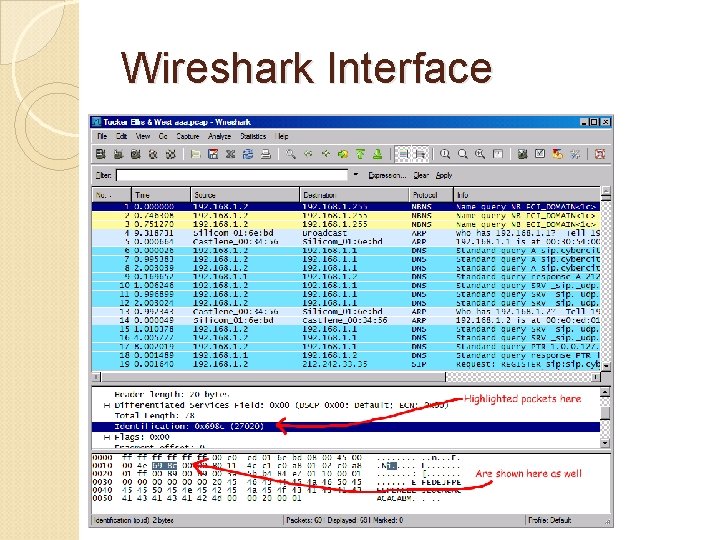Open the Edit menu
Screen dimensions: 720x540
click(121, 136)
